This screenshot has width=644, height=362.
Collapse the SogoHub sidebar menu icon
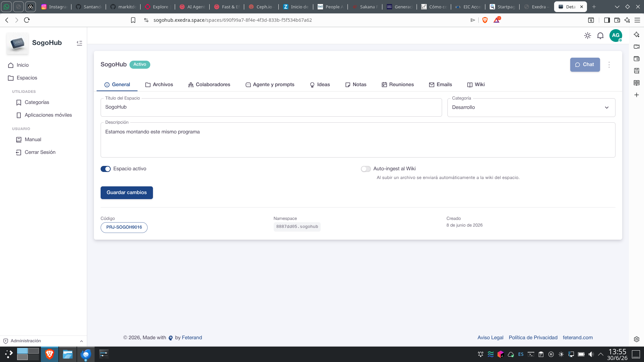coord(79,43)
